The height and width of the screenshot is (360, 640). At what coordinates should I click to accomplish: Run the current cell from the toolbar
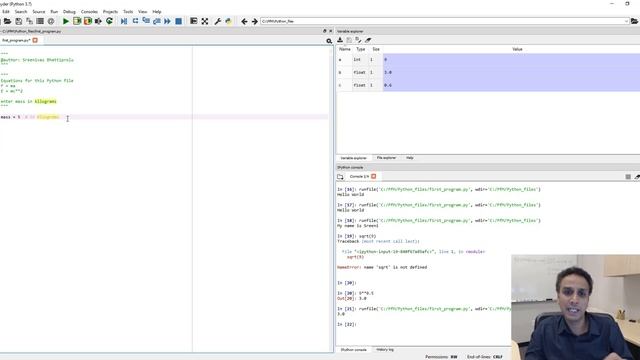point(77,21)
